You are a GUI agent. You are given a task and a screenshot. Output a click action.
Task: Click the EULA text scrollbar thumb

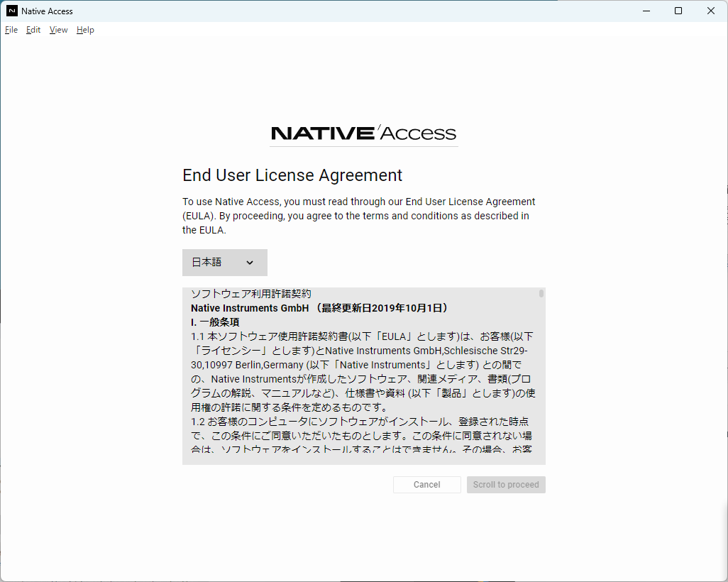point(541,293)
